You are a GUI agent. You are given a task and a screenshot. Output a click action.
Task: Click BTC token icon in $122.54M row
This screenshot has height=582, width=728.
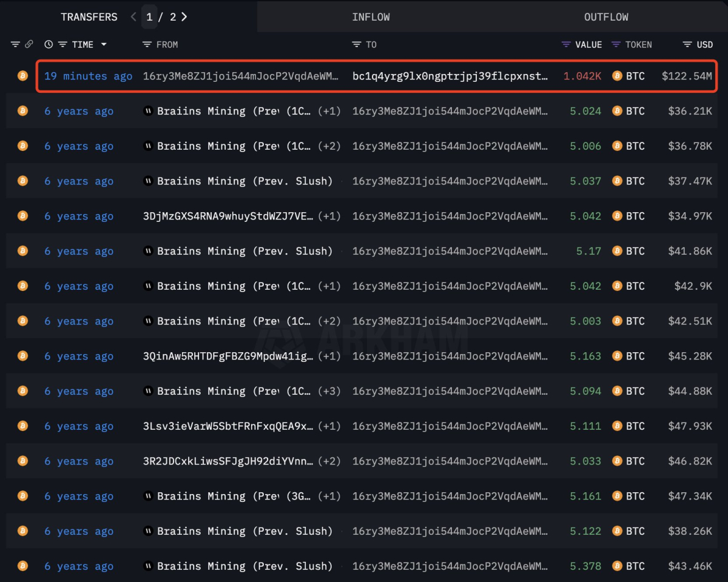click(617, 76)
